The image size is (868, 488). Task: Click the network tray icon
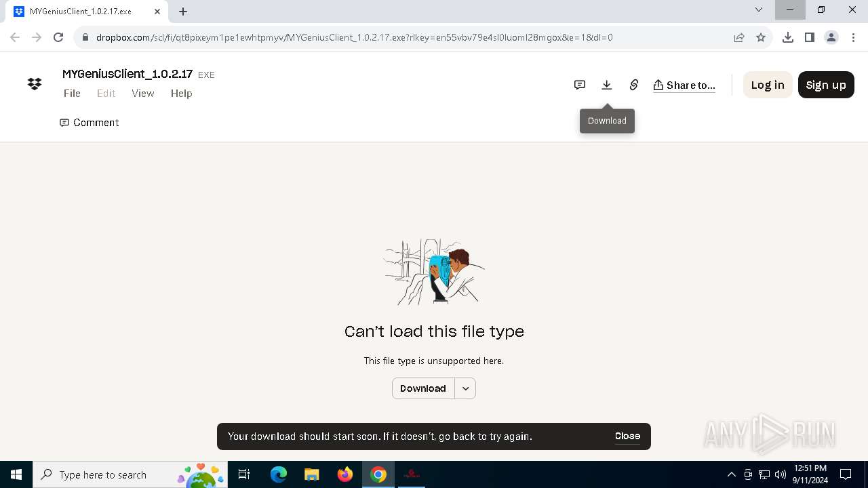[x=764, y=474]
